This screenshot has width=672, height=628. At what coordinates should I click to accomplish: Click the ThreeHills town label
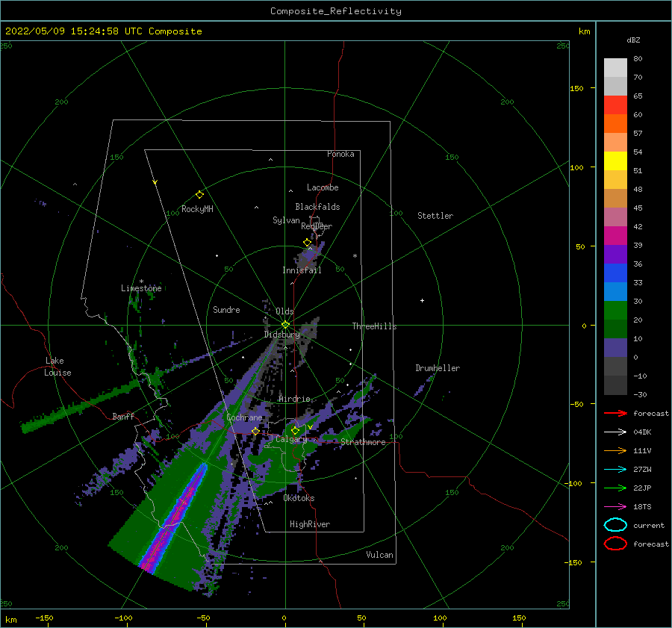375,326
